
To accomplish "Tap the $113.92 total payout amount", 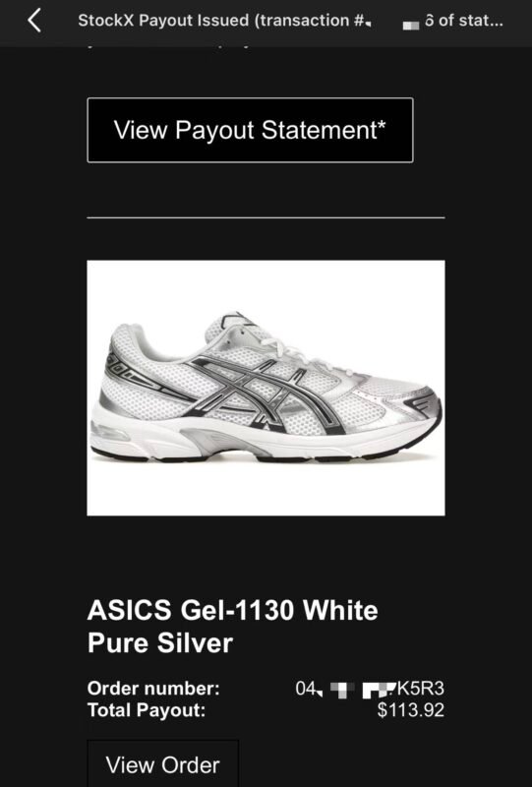I will click(411, 710).
